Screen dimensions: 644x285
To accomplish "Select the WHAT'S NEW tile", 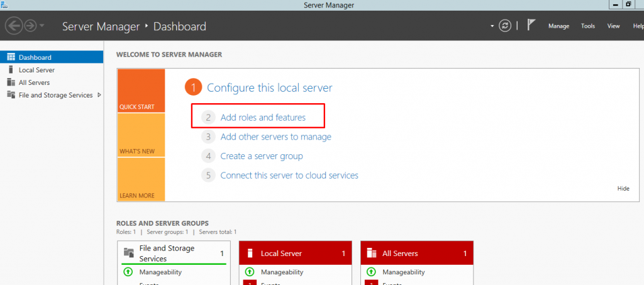I will [x=141, y=135].
